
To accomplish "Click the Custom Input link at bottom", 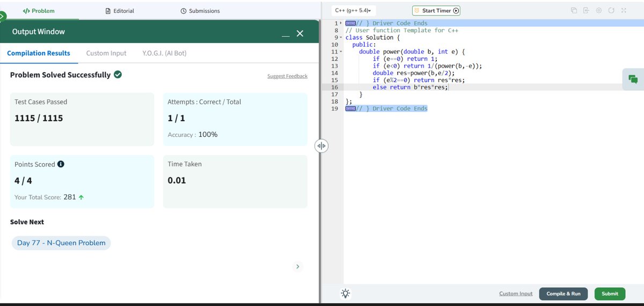I will [516, 294].
